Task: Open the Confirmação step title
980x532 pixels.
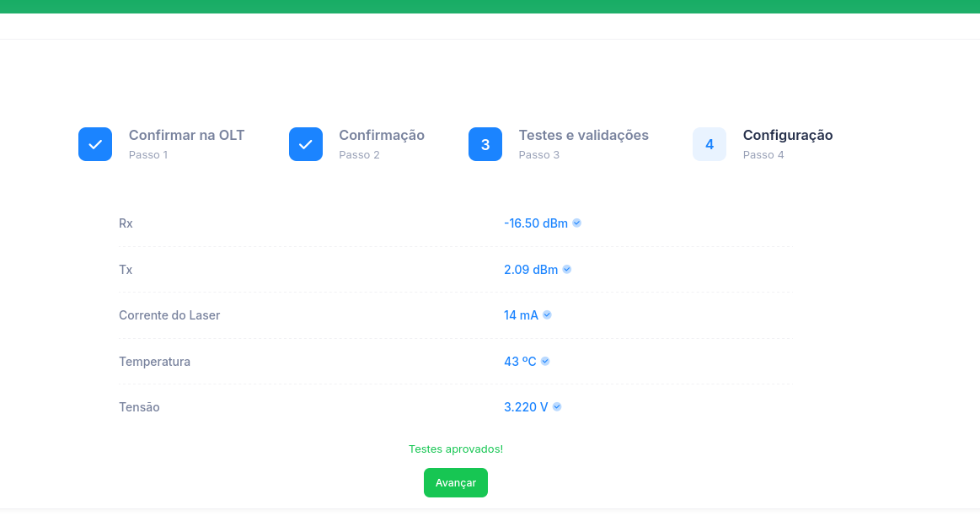Action: (382, 135)
